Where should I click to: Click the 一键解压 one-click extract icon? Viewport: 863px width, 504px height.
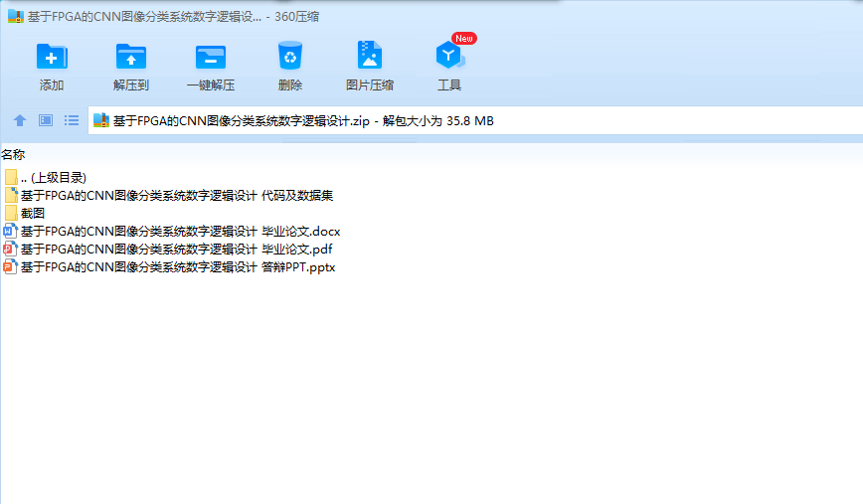coord(211,57)
